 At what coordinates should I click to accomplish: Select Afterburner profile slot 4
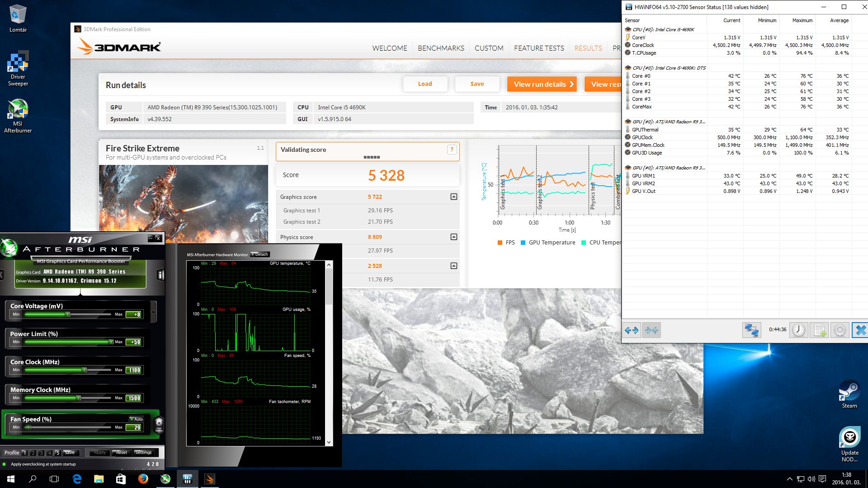[50, 453]
